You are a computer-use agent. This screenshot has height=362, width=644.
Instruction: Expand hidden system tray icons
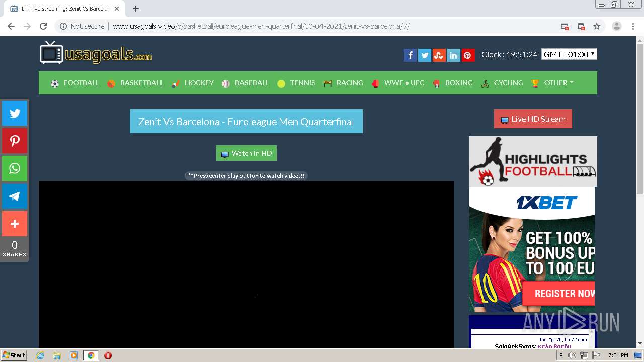pos(560,355)
